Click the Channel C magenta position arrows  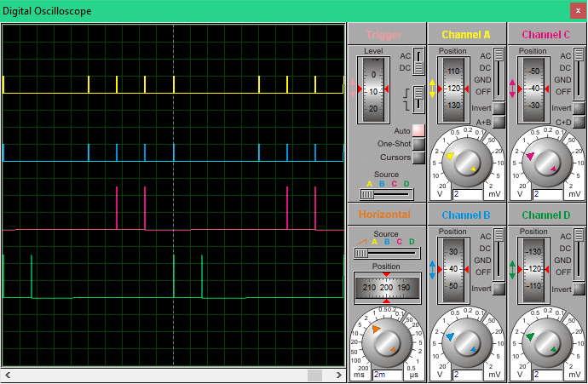click(513, 89)
